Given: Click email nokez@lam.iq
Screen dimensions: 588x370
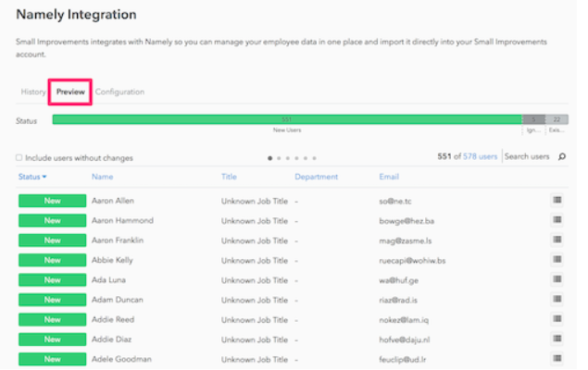Looking at the screenshot, I should pos(404,320).
